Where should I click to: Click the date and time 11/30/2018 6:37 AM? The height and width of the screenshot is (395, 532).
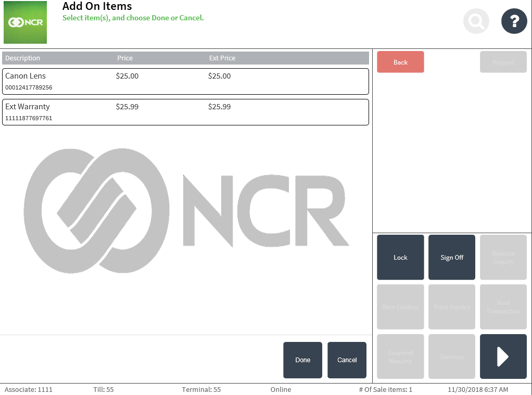[478, 390]
